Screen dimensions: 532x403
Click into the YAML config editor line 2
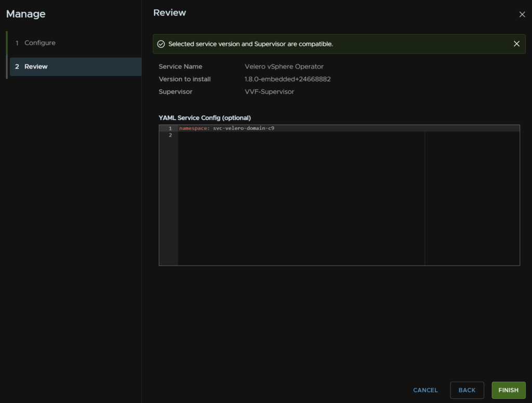pyautogui.click(x=349, y=135)
